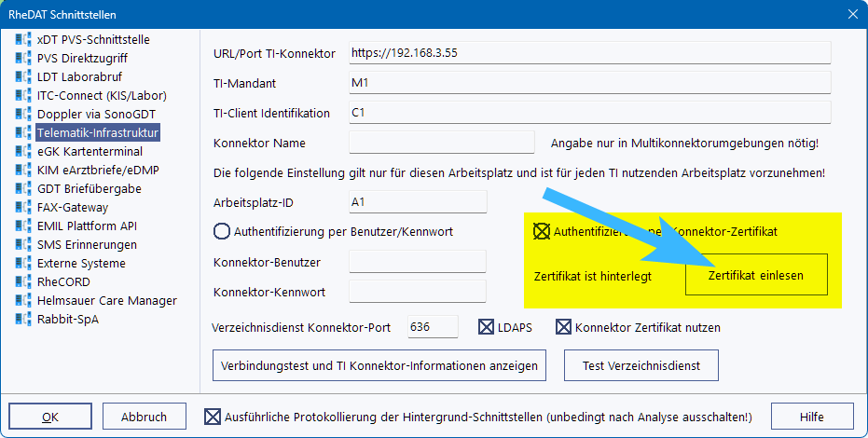Open the Helmsauer Care Manager entry
Viewport: 868px width, 438px height.
[x=106, y=301]
